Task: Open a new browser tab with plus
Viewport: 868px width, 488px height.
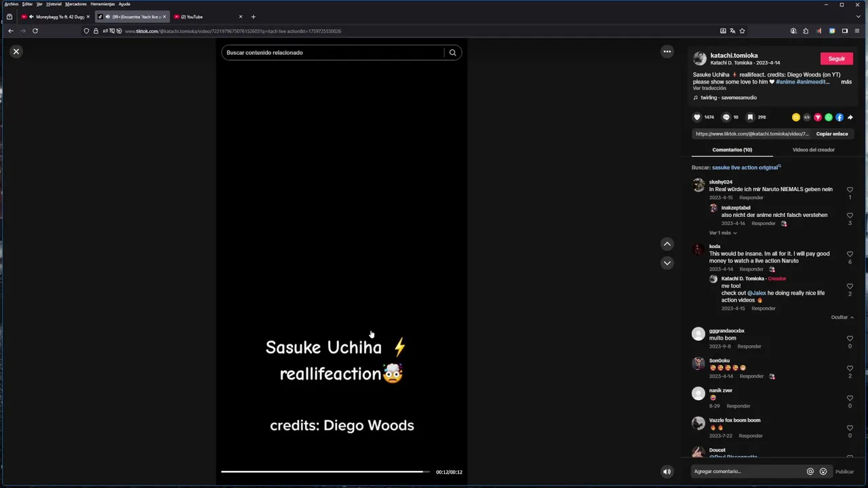Action: (x=254, y=17)
